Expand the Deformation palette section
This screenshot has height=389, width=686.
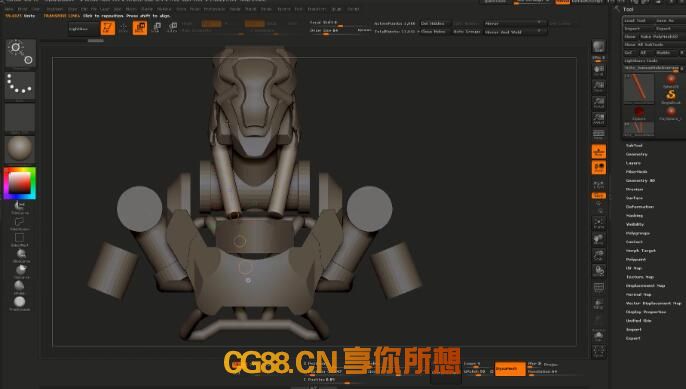(640, 207)
